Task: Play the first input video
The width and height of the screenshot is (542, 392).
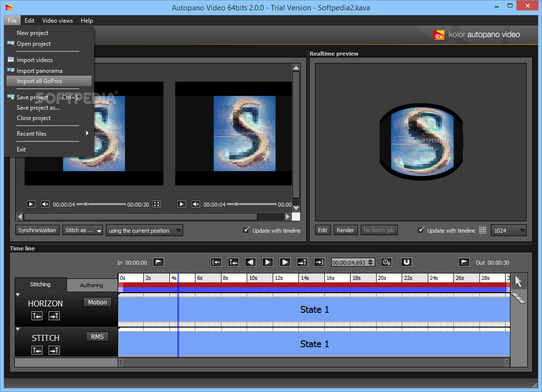Action: (31, 204)
